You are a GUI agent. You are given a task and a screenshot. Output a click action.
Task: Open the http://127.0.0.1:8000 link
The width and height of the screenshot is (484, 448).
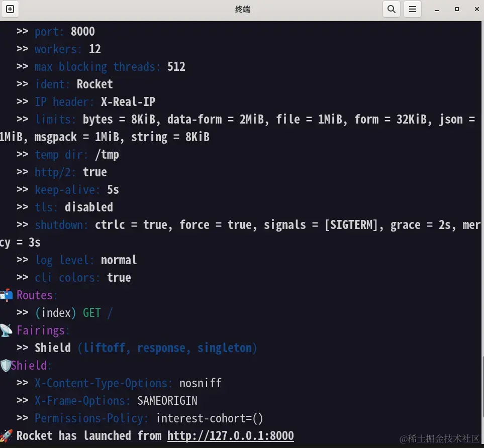[230, 435]
